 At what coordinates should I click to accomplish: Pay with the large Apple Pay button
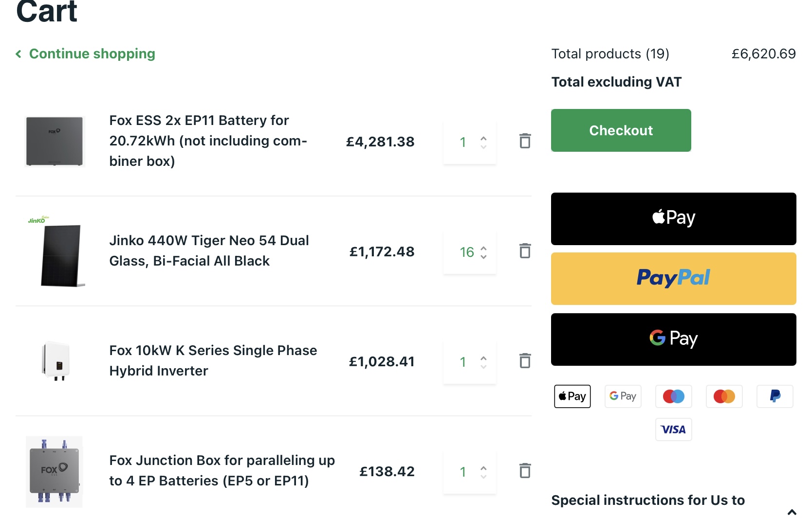[673, 219]
